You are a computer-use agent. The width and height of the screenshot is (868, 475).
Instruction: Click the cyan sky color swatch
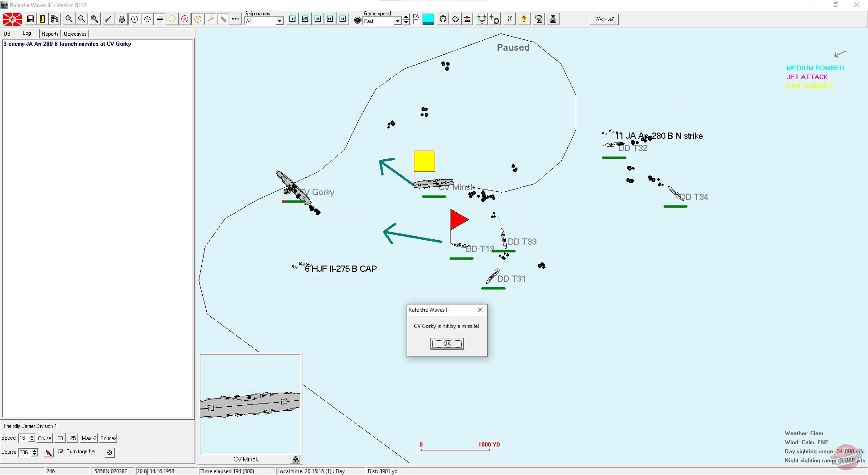pos(428,19)
